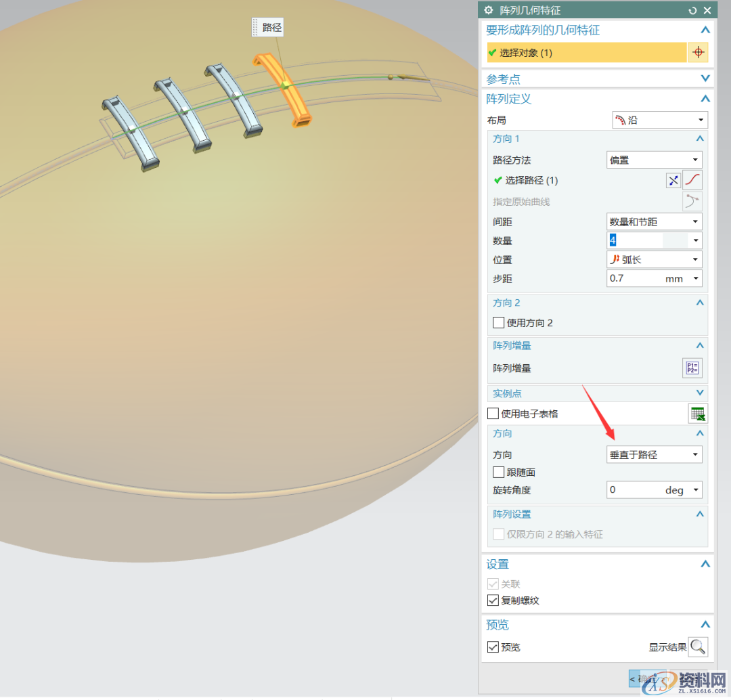Enable the 使用方向 2 checkbox

[499, 323]
